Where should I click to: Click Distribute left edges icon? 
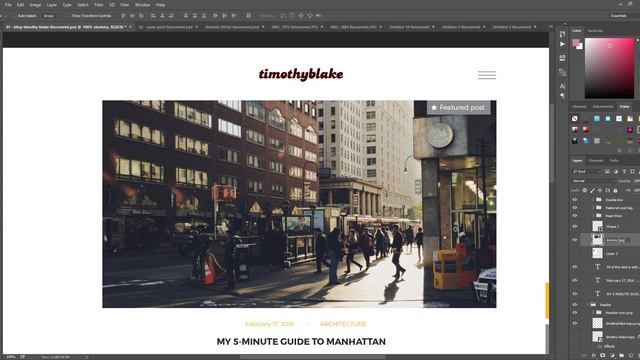point(216,16)
